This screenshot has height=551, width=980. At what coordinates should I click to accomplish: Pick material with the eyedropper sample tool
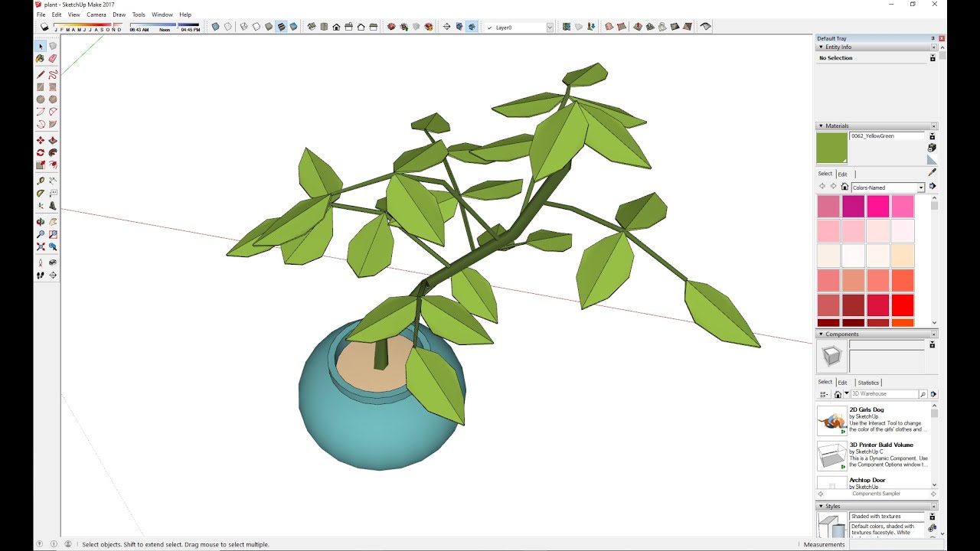[932, 173]
